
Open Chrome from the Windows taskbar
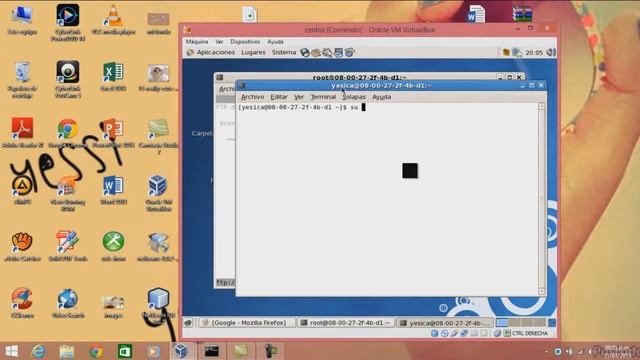[96, 351]
